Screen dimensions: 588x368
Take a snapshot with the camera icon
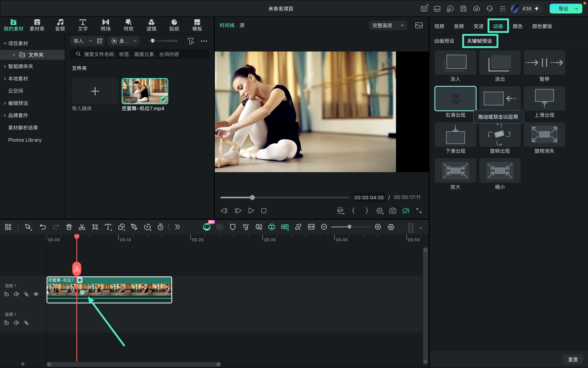tap(393, 211)
